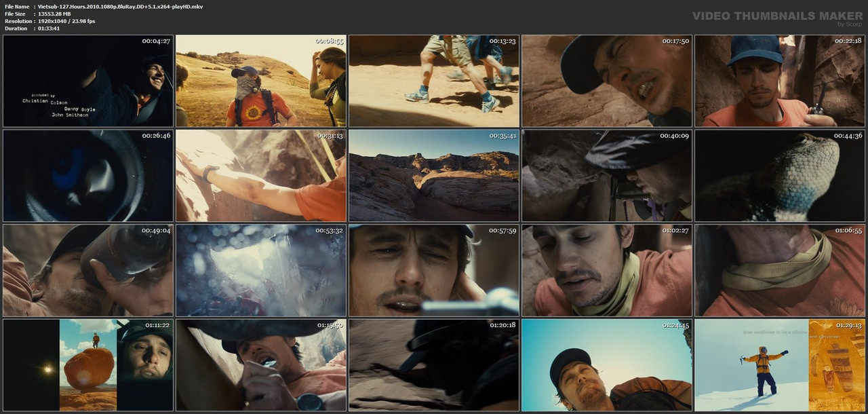868x414 pixels.
Task: Select the file size value 13553.28 MB
Action: click(x=54, y=14)
